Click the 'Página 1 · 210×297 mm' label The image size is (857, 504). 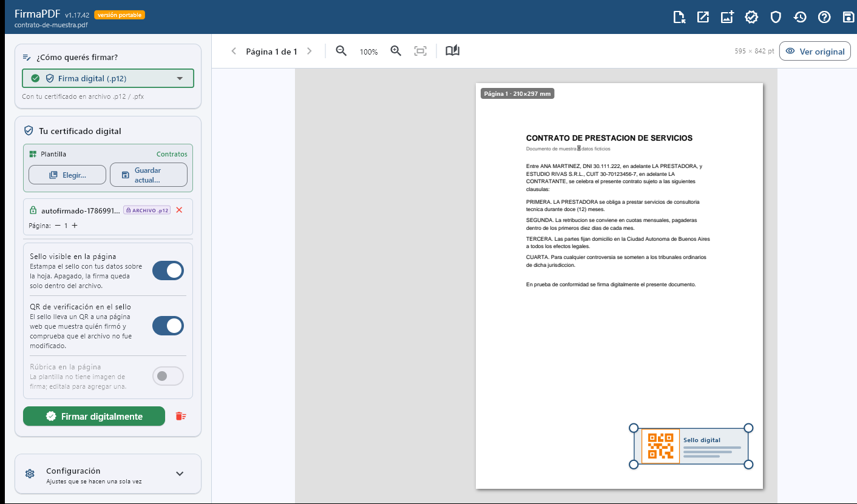(x=517, y=94)
